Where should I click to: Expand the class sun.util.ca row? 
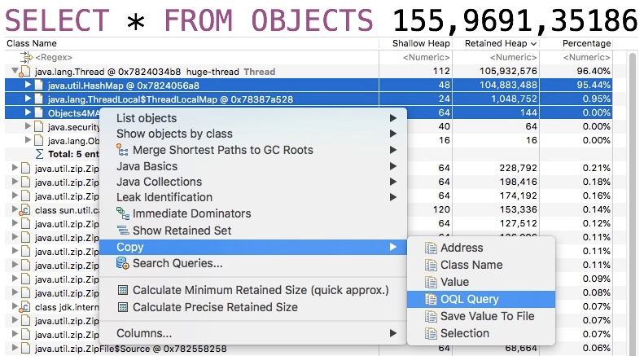(15, 209)
